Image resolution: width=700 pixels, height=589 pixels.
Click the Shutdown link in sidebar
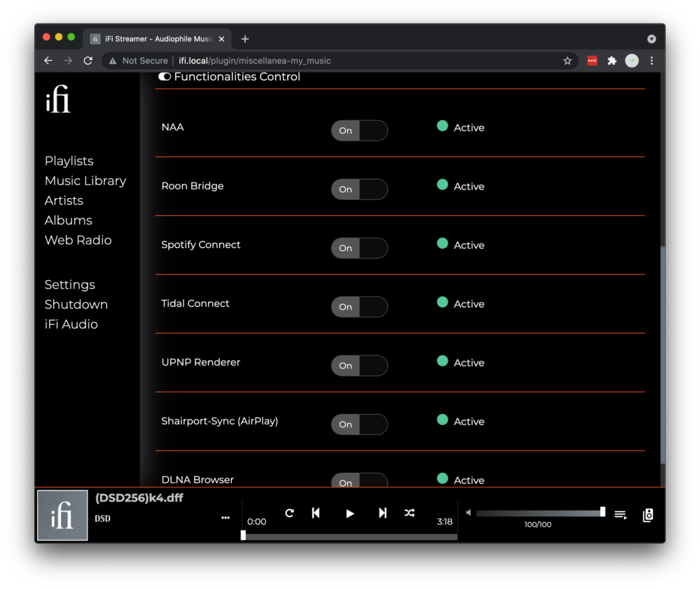click(x=76, y=305)
